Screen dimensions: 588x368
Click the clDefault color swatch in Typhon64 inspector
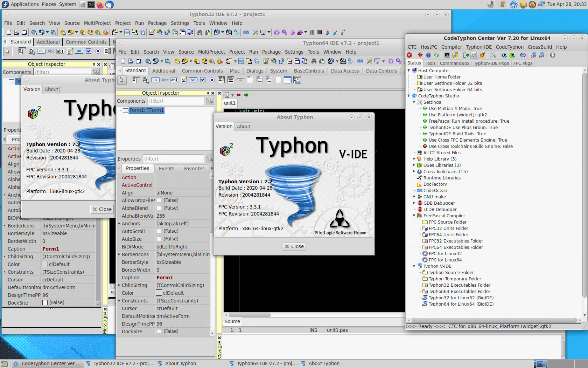click(x=159, y=293)
